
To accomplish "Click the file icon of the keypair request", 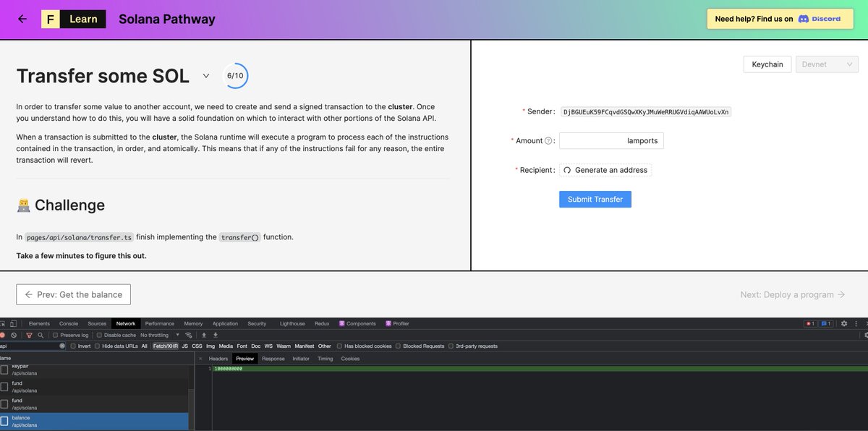I will [x=4, y=370].
